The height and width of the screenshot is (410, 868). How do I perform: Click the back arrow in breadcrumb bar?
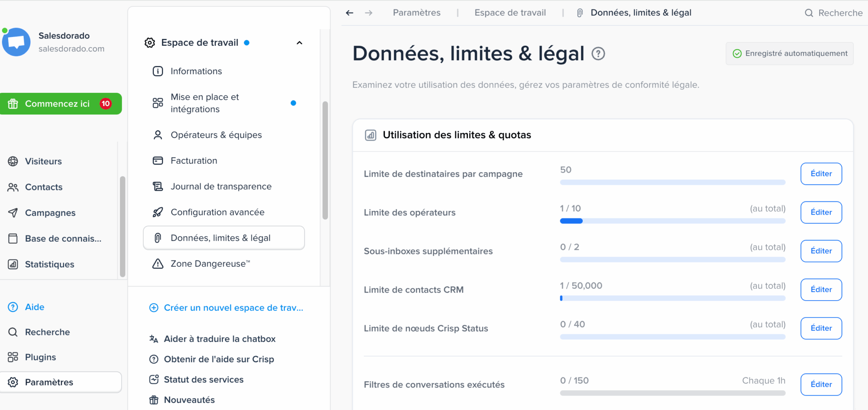point(350,13)
